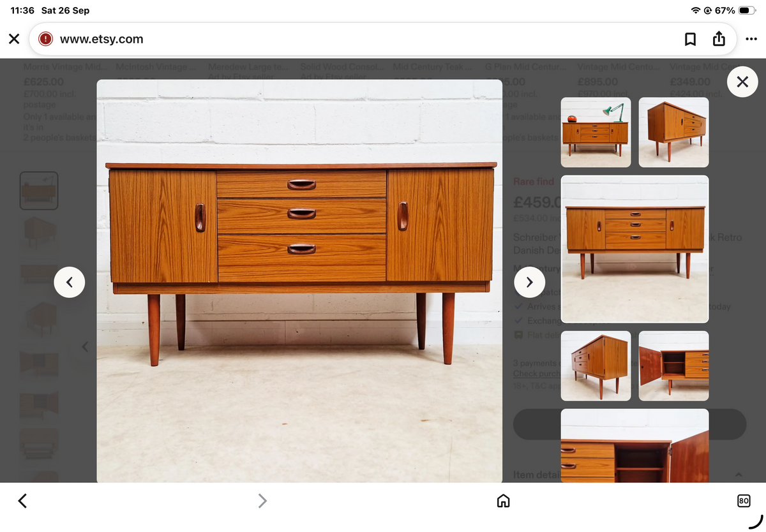Open the www.etsy.com address bar
The image size is (766, 532).
pyautogui.click(x=382, y=39)
